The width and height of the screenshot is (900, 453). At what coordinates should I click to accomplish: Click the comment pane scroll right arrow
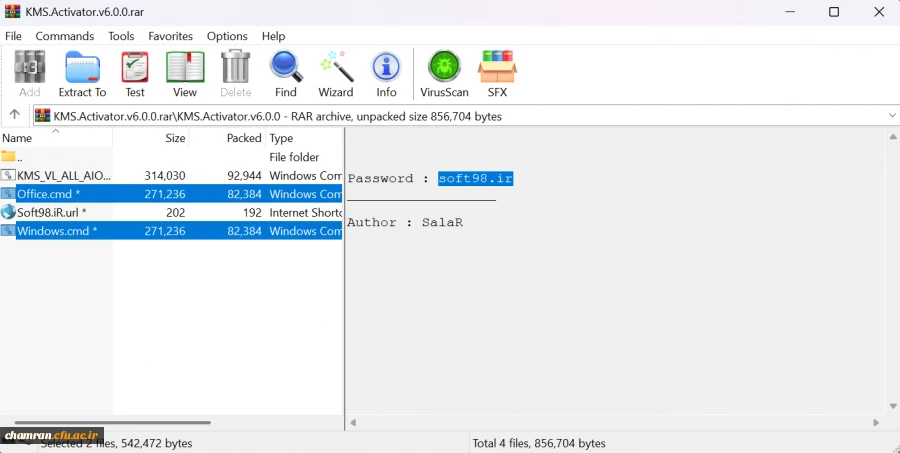click(876, 423)
